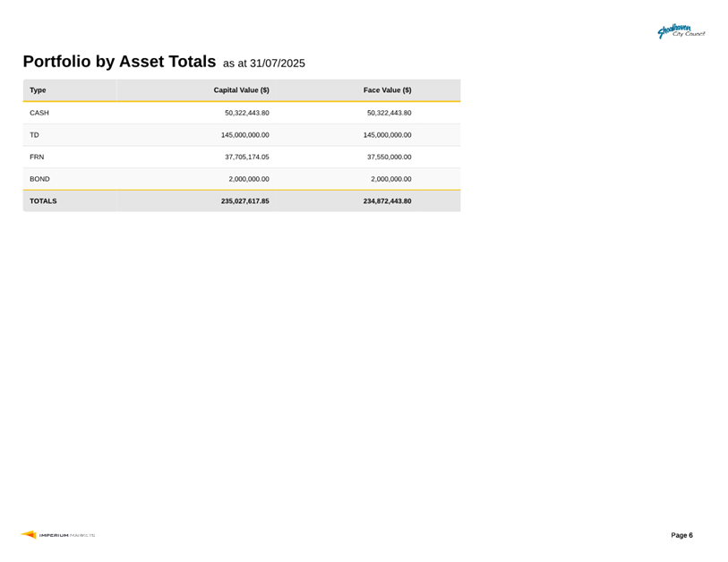Screen dimensions: 728x562
Task: Click total face value 234,872,443.80
Action: [x=387, y=201]
